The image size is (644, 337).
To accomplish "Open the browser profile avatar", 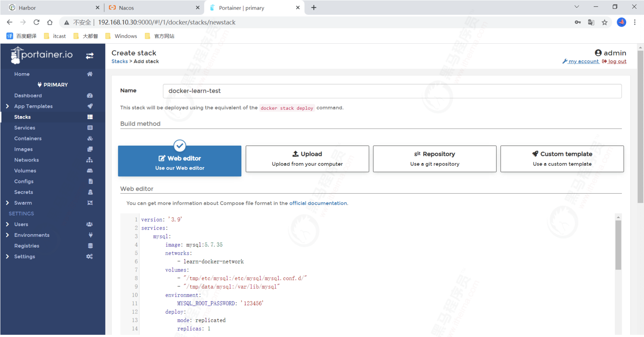I will coord(621,22).
